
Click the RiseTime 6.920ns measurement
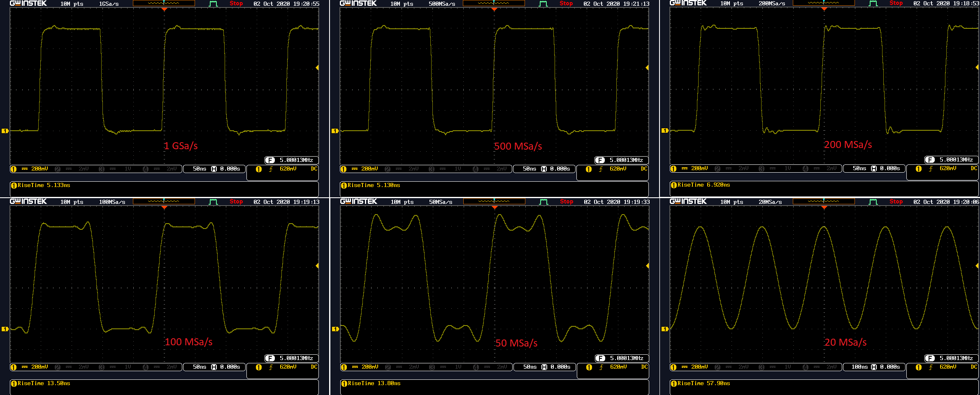[704, 185]
